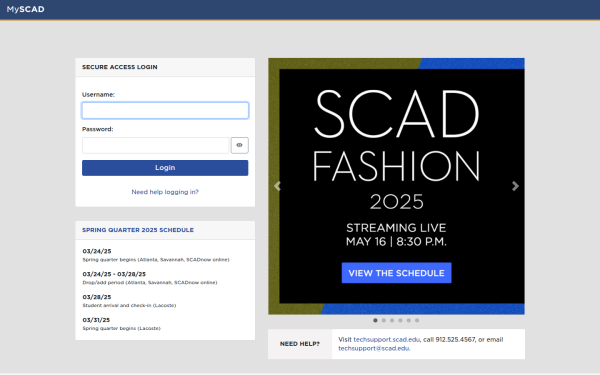Click the 'SPRING QUARTER 2025 SCHEDULE' heading
600x375 pixels.
tap(138, 230)
